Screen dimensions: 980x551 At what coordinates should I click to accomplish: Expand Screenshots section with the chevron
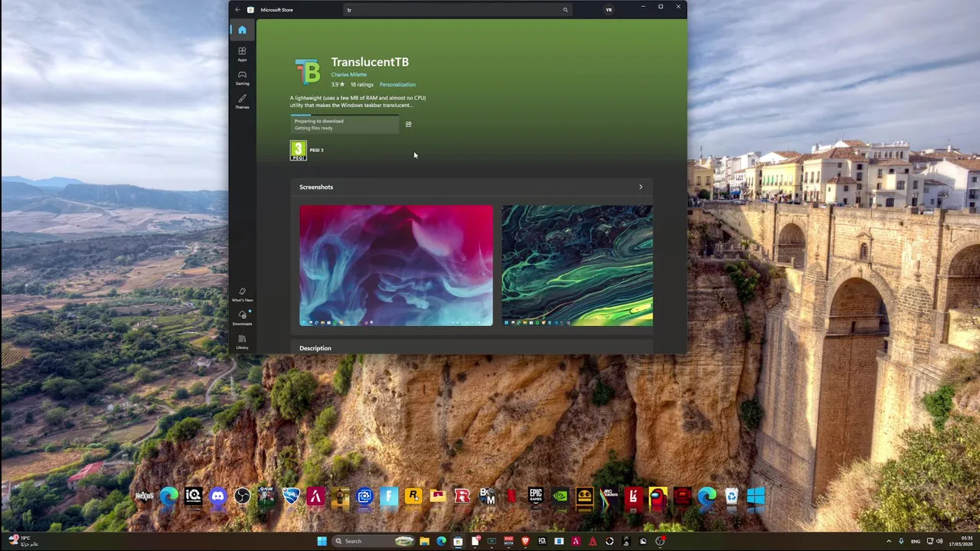point(641,187)
